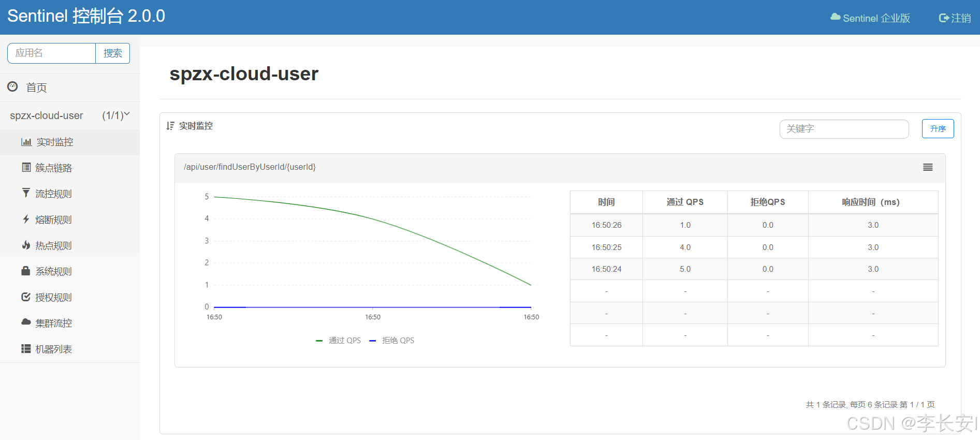This screenshot has height=440, width=980.
Task: Click the 16:50:24 time cell
Action: (x=606, y=269)
